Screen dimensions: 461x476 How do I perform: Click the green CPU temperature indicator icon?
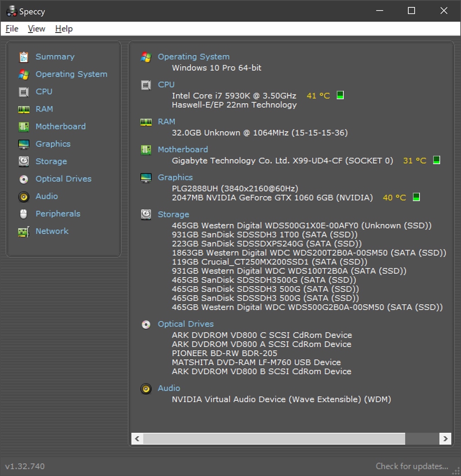click(341, 95)
